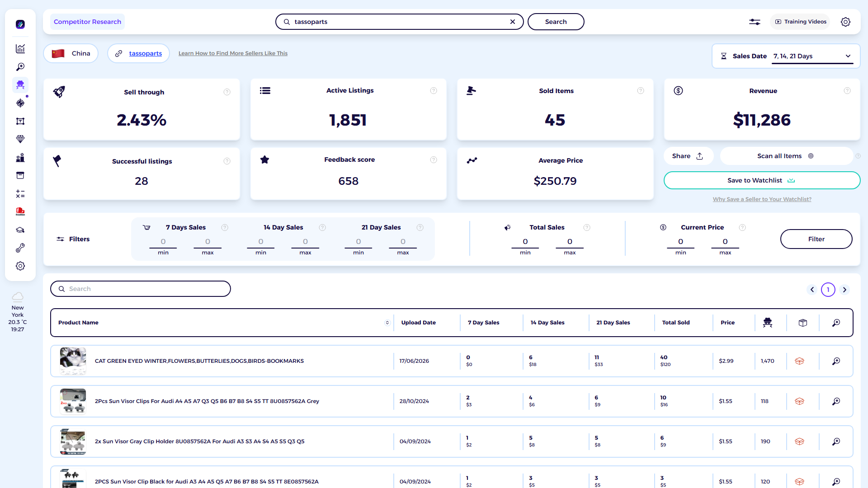The width and height of the screenshot is (868, 488).
Task: Click Scan all Items button
Action: click(x=786, y=156)
